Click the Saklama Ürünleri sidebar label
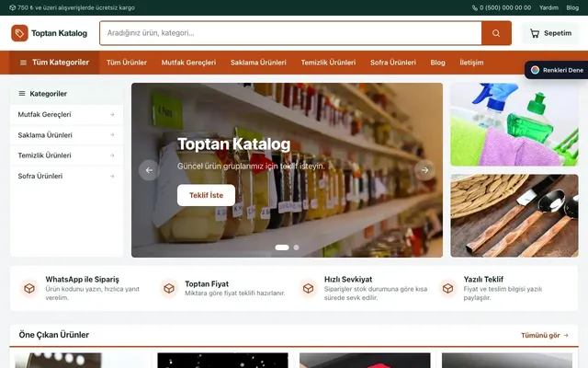The width and height of the screenshot is (588, 368). coord(45,135)
